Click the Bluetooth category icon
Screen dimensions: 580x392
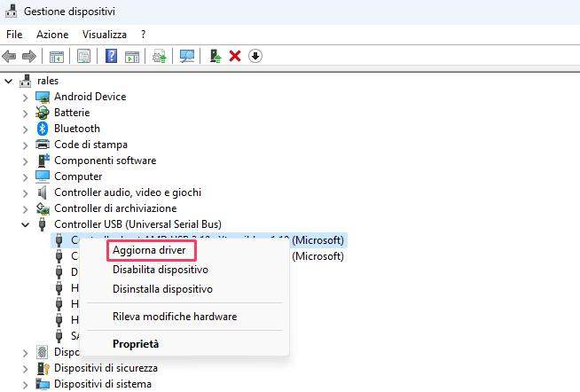(43, 129)
